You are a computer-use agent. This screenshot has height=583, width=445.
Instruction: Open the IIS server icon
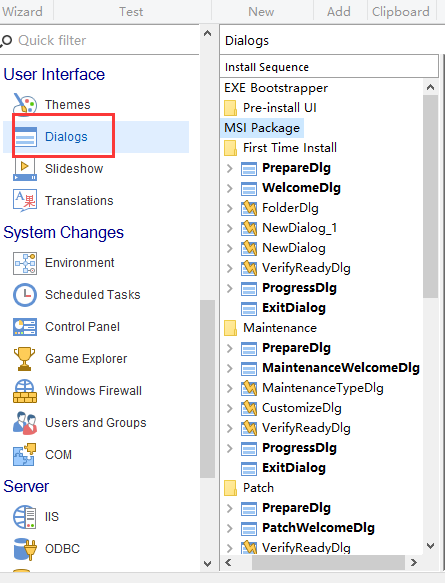click(25, 516)
